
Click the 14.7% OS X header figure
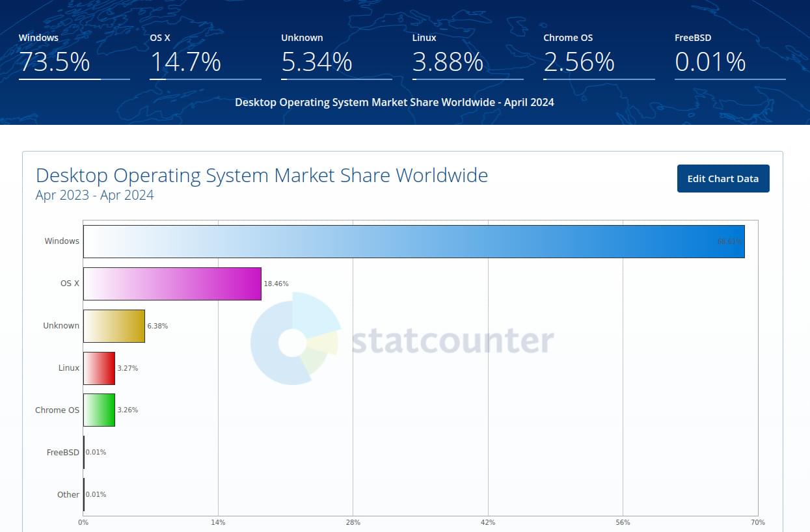coord(185,62)
